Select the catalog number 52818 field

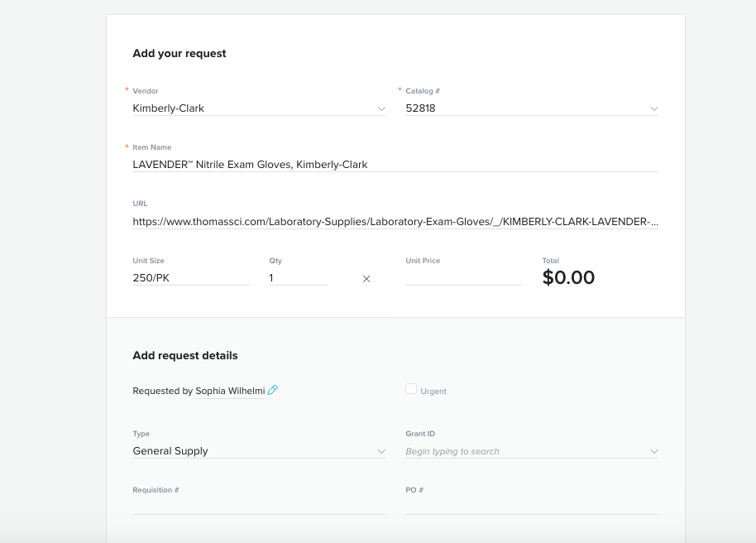point(532,108)
